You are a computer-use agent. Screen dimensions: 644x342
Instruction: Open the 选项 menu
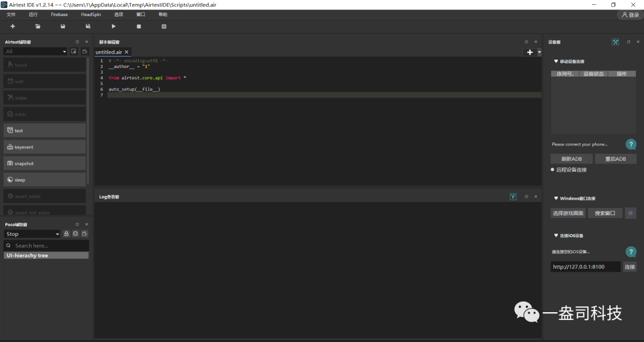click(x=119, y=14)
